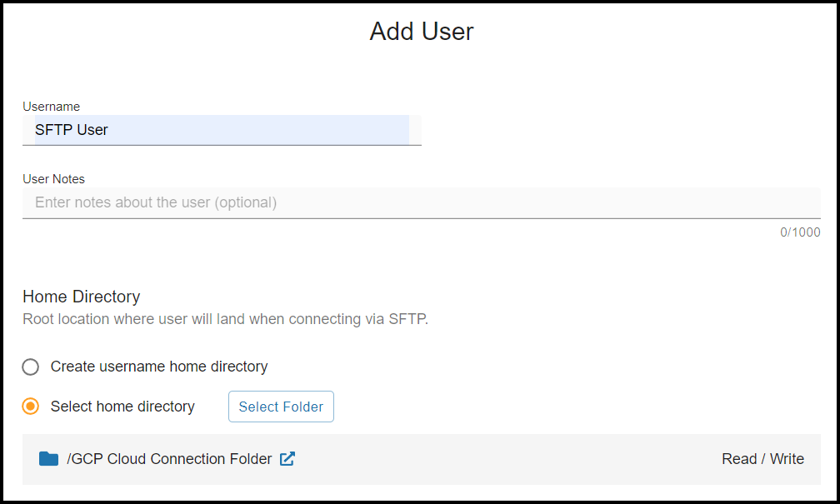Viewport: 840px width, 504px height.
Task: Open the /GCP Cloud Connection Folder path
Action: pyautogui.click(x=169, y=459)
